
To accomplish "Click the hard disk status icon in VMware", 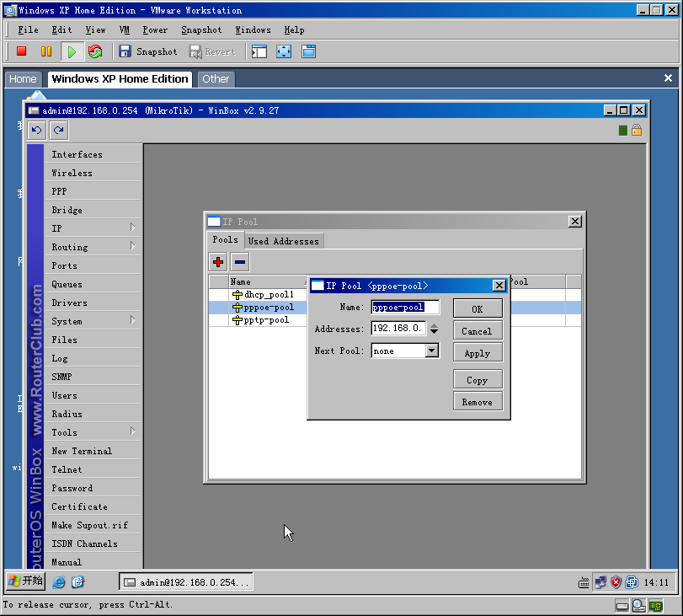I will [622, 606].
